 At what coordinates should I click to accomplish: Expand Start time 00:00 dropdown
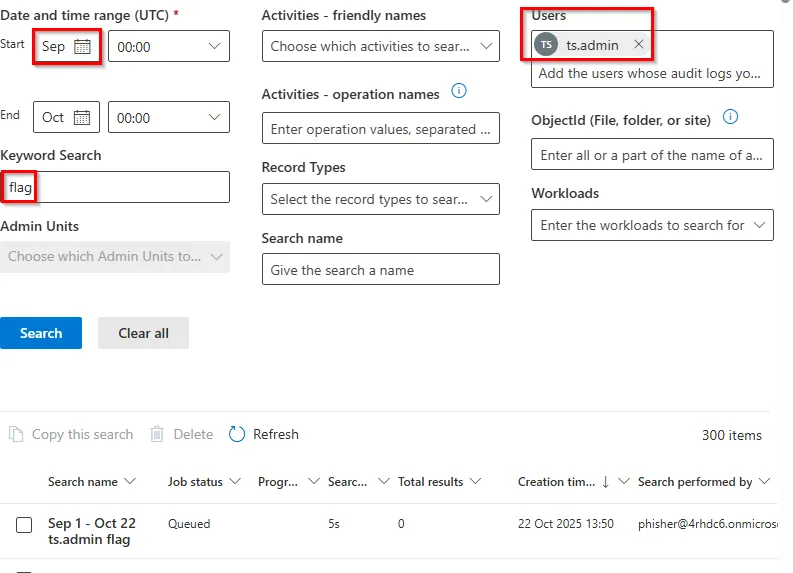(x=215, y=47)
